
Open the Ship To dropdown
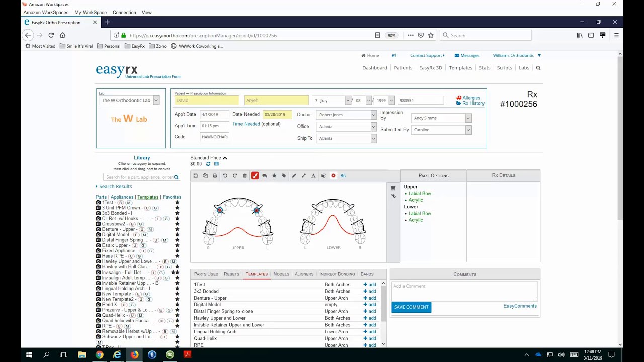click(346, 138)
